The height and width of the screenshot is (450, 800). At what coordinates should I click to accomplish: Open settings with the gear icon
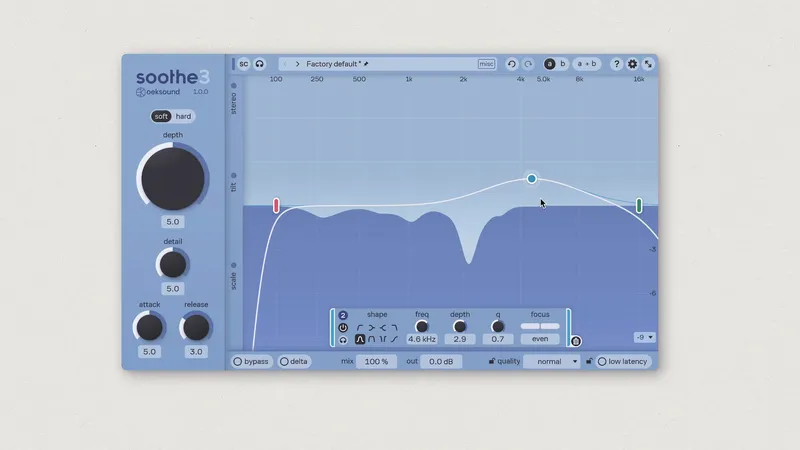point(632,64)
